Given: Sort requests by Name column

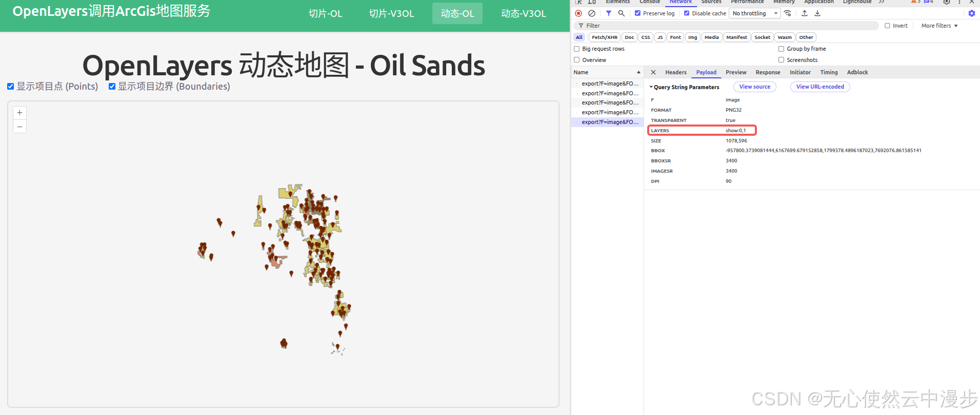Looking at the screenshot, I should click(607, 72).
